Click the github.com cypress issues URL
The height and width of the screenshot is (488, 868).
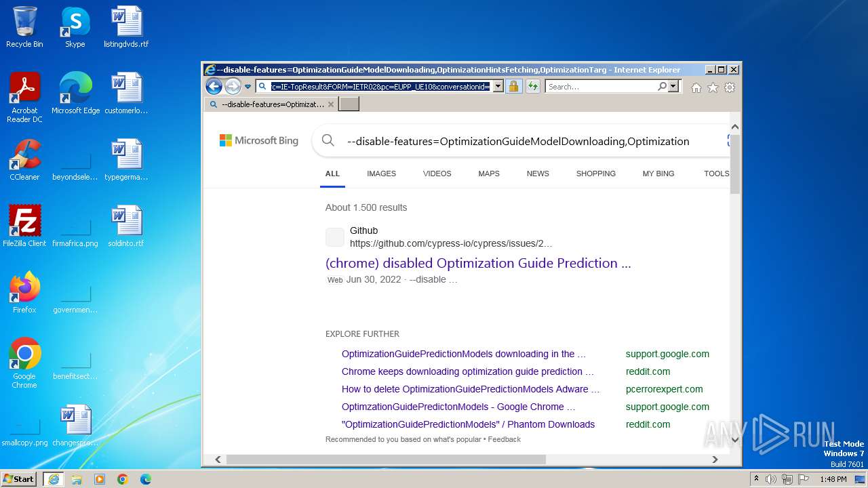pyautogui.click(x=451, y=243)
